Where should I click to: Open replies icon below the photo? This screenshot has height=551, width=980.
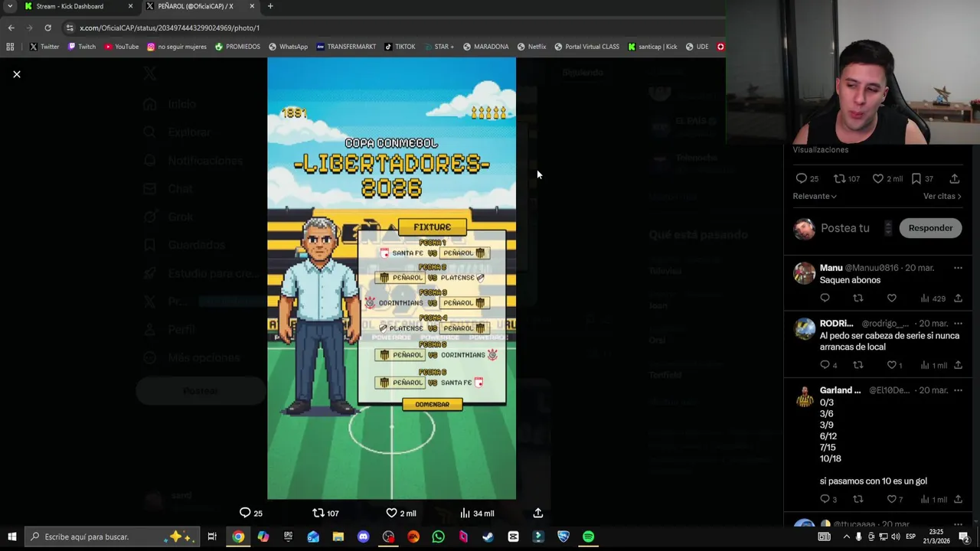tap(245, 513)
